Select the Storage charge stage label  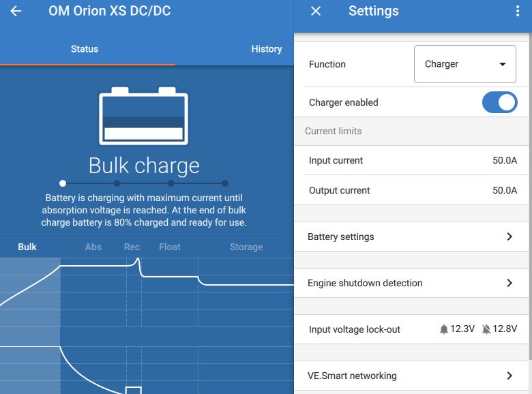(246, 247)
